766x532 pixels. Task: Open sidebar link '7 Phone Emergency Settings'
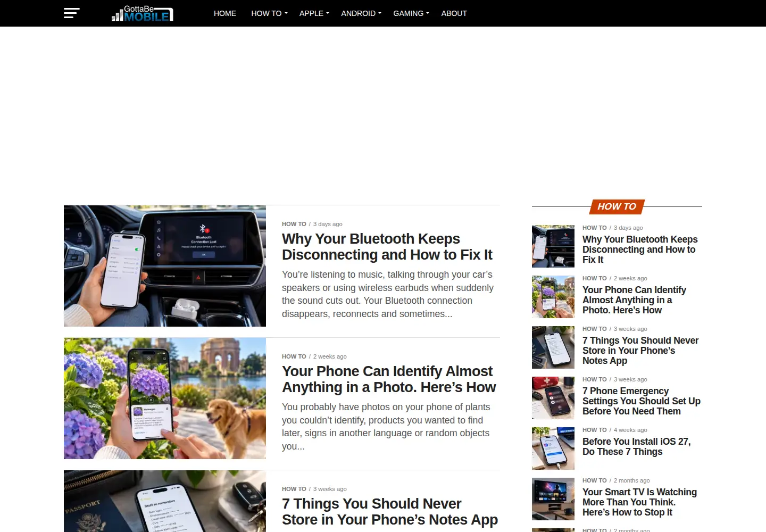[x=642, y=401]
